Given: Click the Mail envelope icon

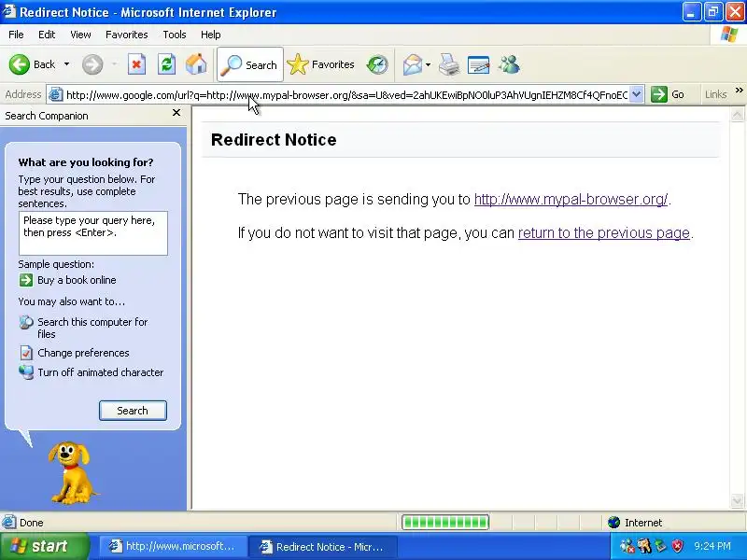Looking at the screenshot, I should point(413,64).
